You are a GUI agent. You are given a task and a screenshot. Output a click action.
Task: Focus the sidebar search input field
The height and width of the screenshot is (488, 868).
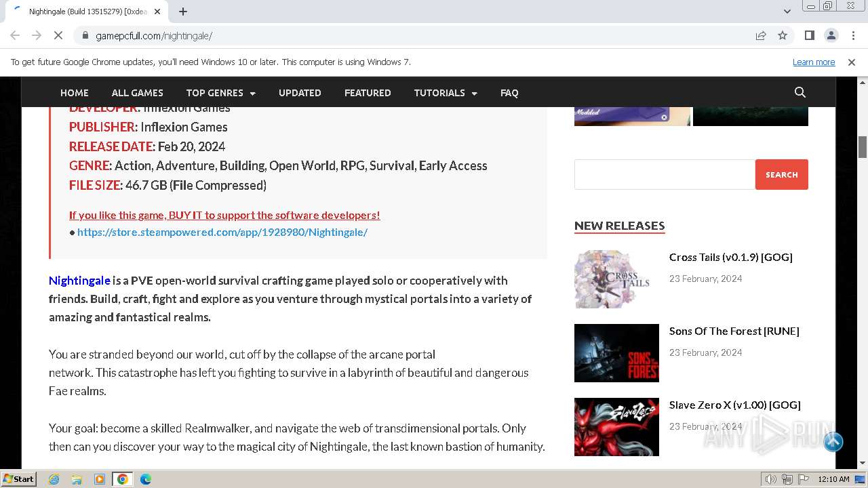[665, 174]
